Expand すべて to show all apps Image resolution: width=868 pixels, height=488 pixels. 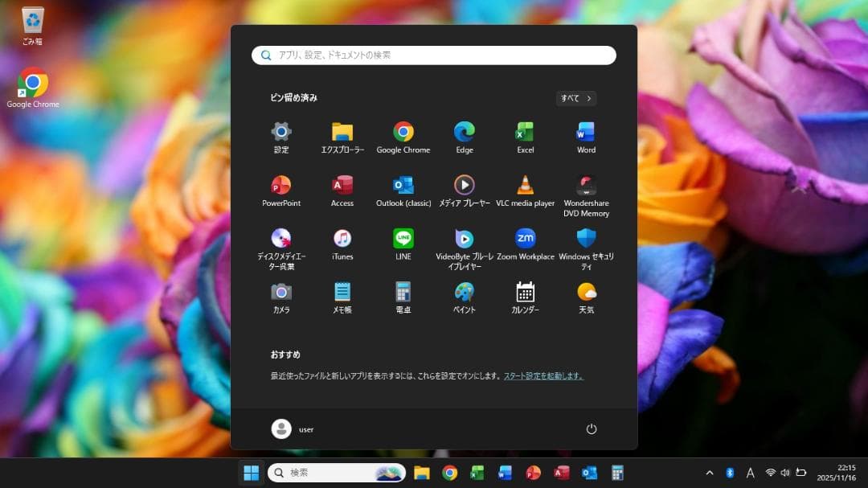[x=575, y=98]
